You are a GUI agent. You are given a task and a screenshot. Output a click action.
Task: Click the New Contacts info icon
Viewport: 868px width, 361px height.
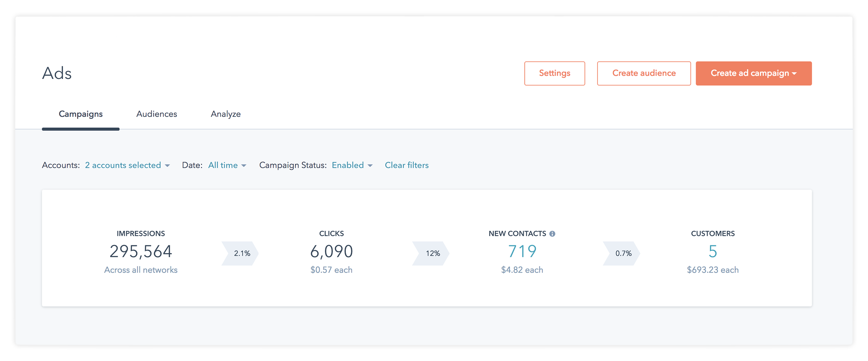click(552, 234)
